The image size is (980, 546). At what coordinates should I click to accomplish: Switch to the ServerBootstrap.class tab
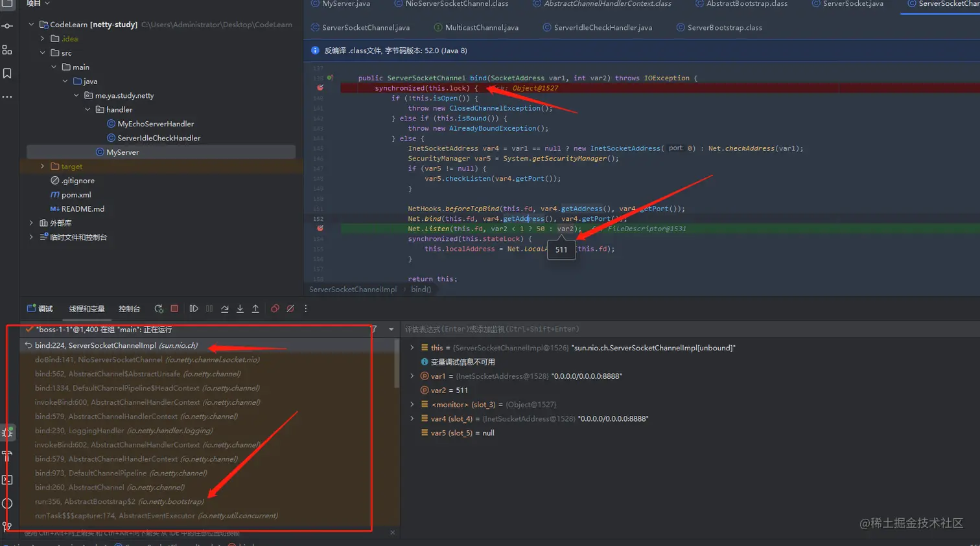[x=719, y=28]
